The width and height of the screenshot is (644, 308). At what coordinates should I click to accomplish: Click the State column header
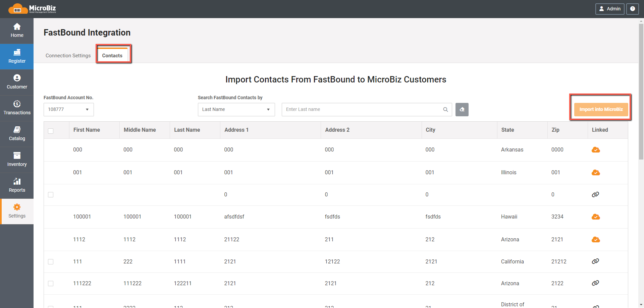pos(508,130)
